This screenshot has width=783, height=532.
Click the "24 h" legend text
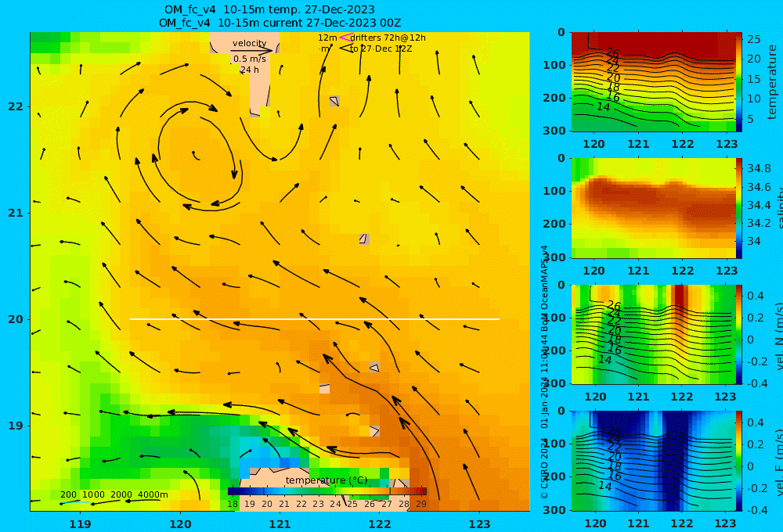(x=249, y=70)
